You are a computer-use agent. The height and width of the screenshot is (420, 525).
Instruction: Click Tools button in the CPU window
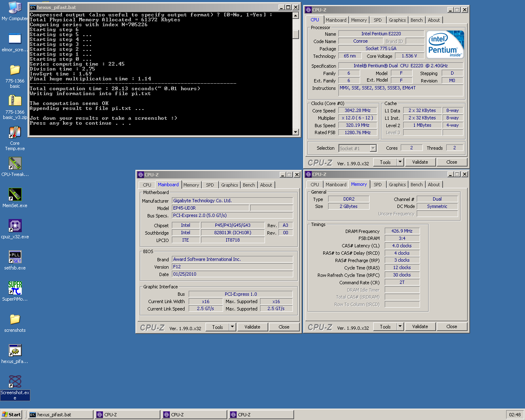(x=385, y=162)
